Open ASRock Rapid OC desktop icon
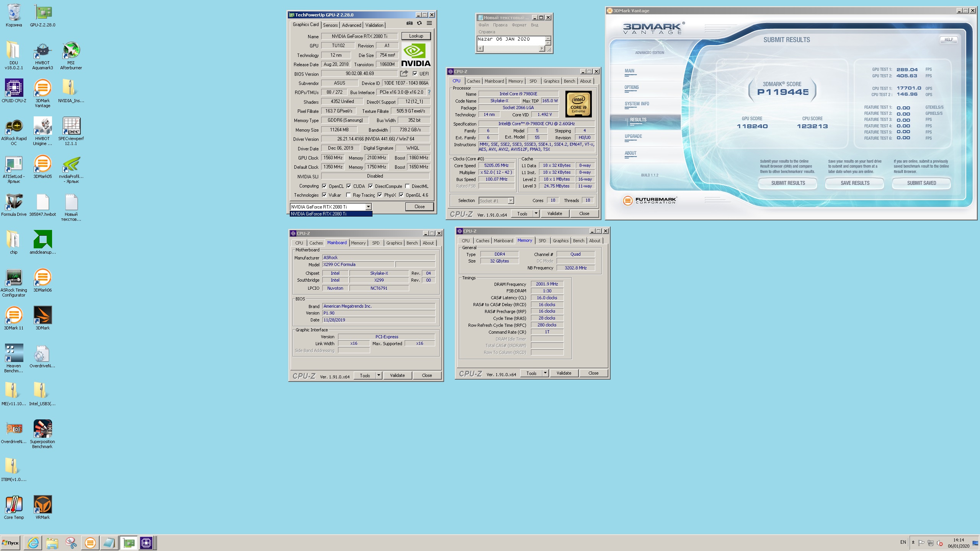980x551 pixels. pyautogui.click(x=14, y=132)
